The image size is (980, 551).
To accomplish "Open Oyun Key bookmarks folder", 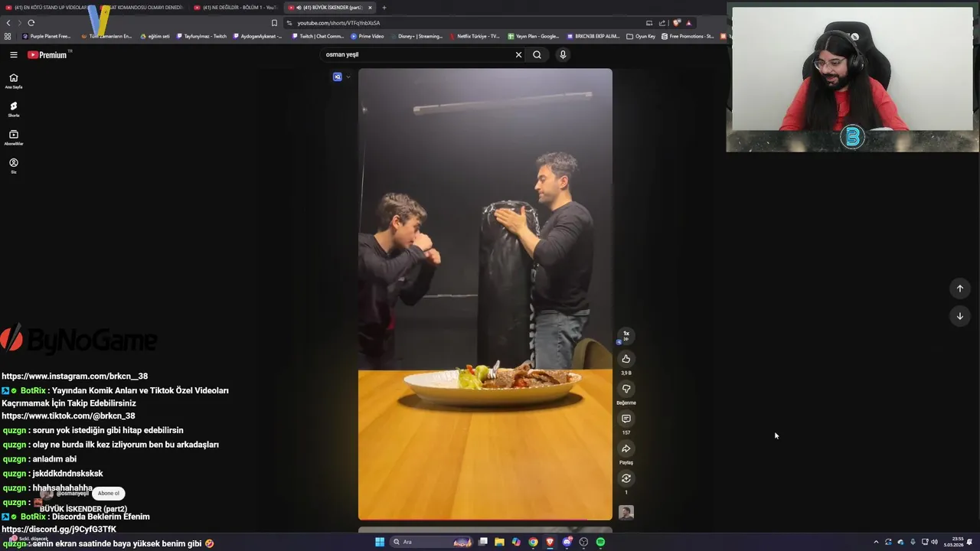I will pos(641,36).
